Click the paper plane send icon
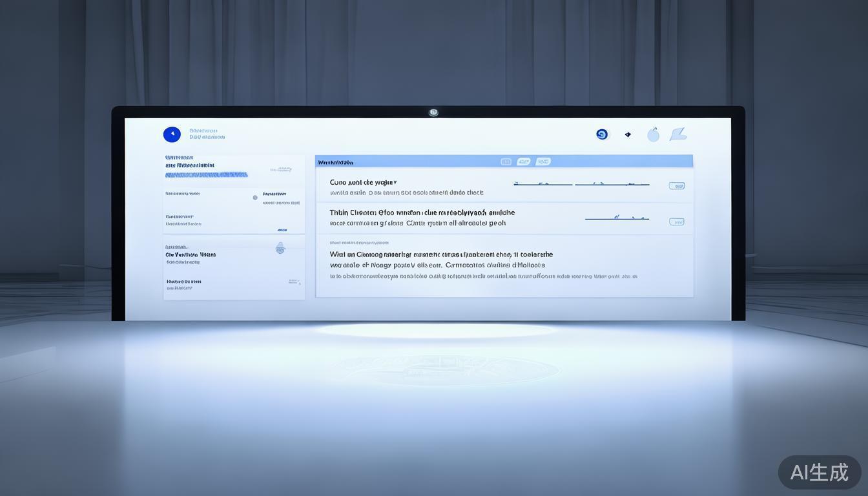868x496 pixels. point(677,134)
